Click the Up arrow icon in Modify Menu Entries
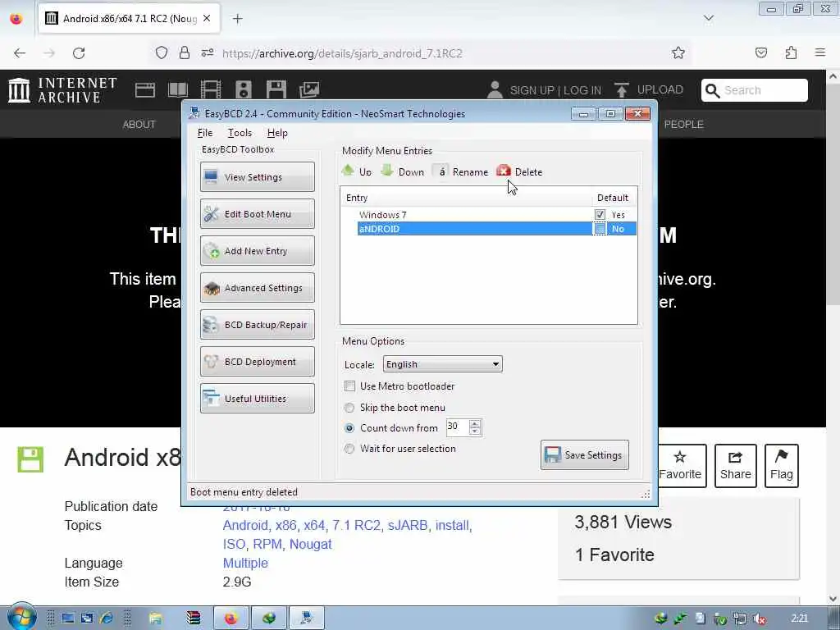 (x=348, y=171)
